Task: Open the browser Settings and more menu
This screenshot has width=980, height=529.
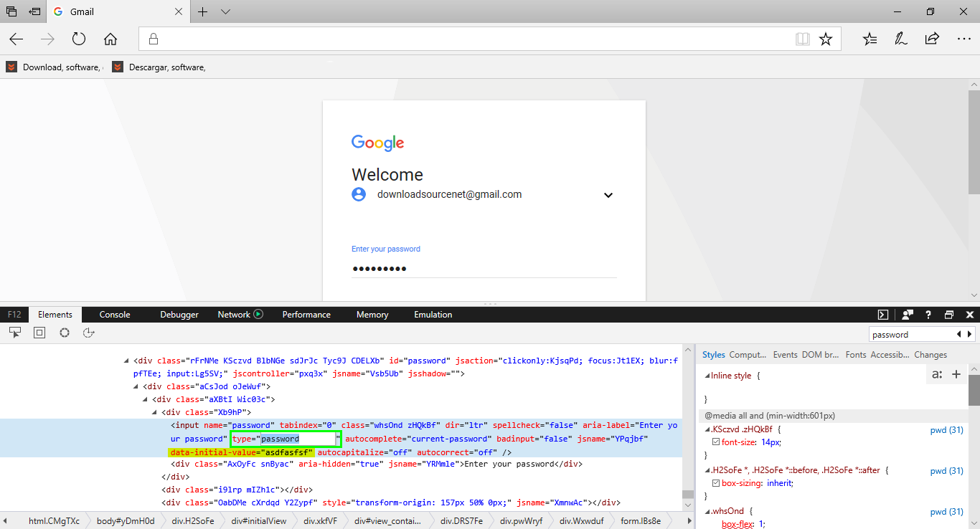Action: point(963,39)
